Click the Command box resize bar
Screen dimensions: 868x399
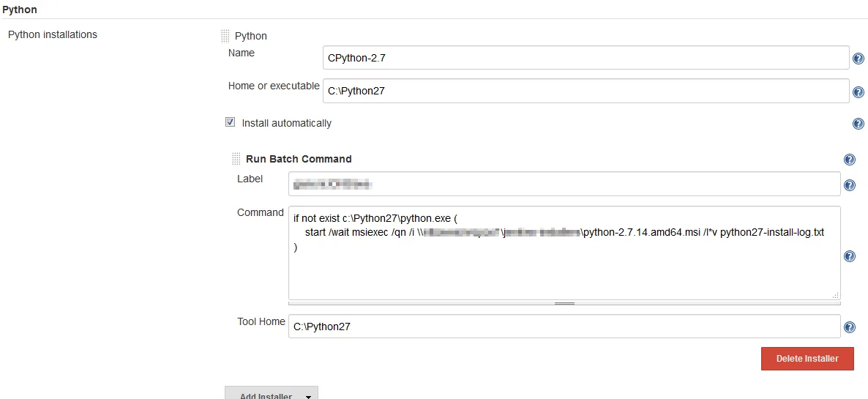pyautogui.click(x=564, y=303)
